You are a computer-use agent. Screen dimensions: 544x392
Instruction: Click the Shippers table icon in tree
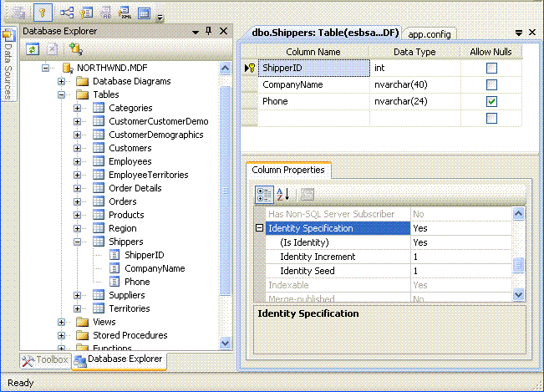coord(99,242)
